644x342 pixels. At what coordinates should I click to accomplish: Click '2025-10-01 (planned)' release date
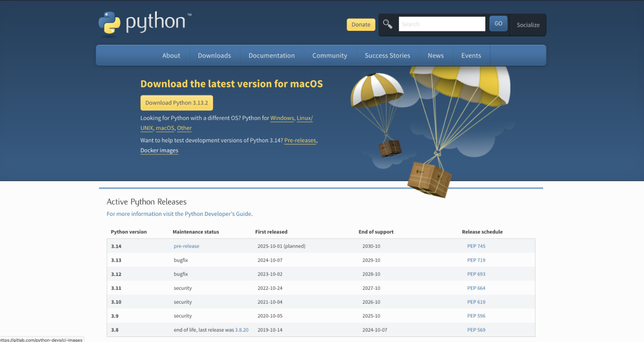pos(281,246)
